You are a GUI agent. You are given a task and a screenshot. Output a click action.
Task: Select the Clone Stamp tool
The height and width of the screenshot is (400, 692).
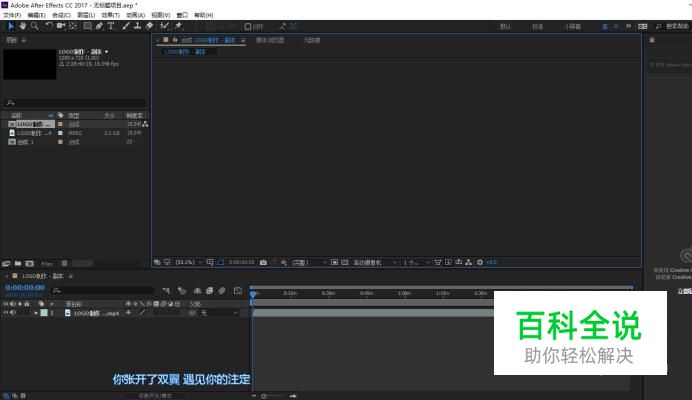tap(138, 26)
